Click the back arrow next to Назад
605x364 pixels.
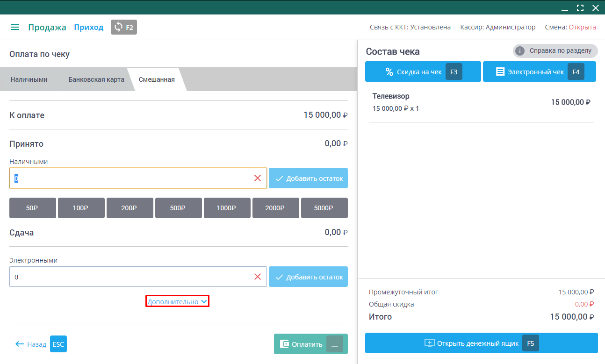pos(20,344)
